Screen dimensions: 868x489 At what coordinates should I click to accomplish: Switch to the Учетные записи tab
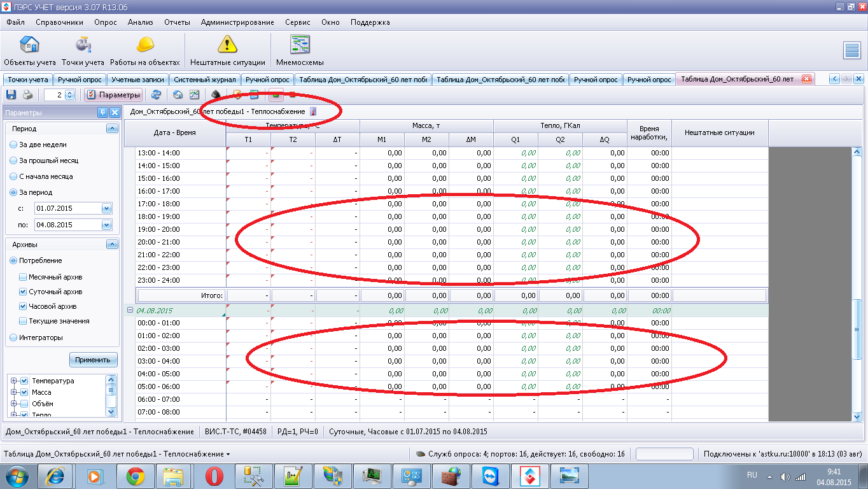tap(137, 80)
